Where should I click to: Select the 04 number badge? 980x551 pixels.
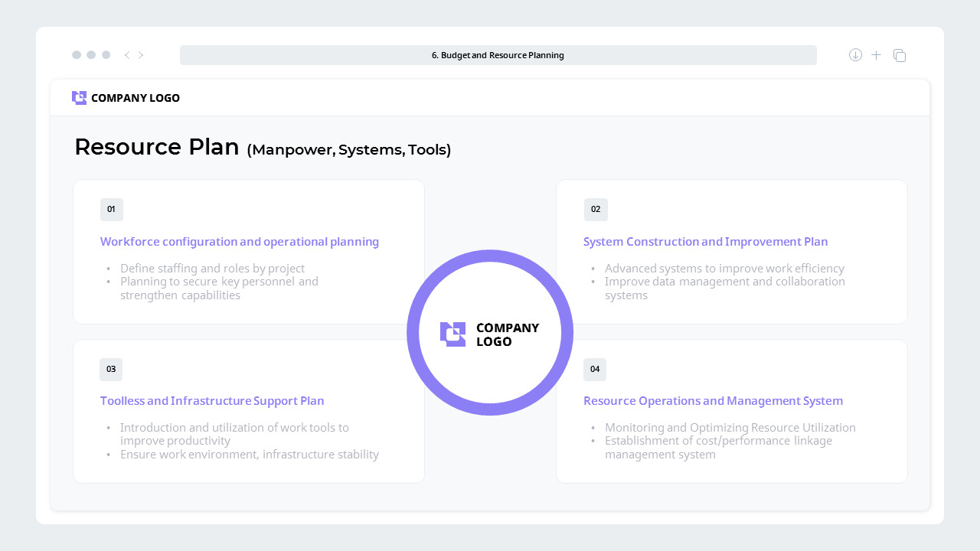(595, 370)
